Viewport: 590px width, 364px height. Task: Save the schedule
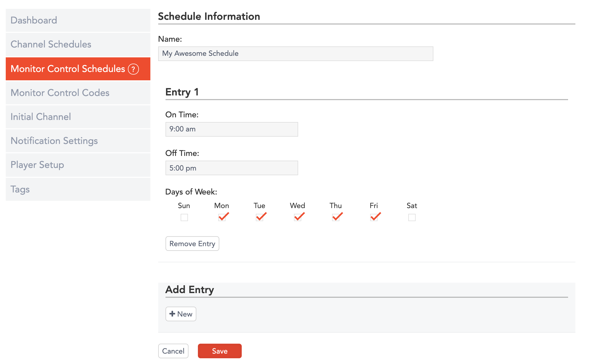click(x=220, y=351)
